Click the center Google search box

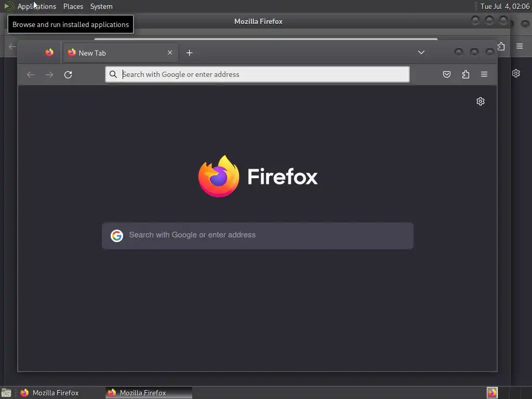point(258,236)
